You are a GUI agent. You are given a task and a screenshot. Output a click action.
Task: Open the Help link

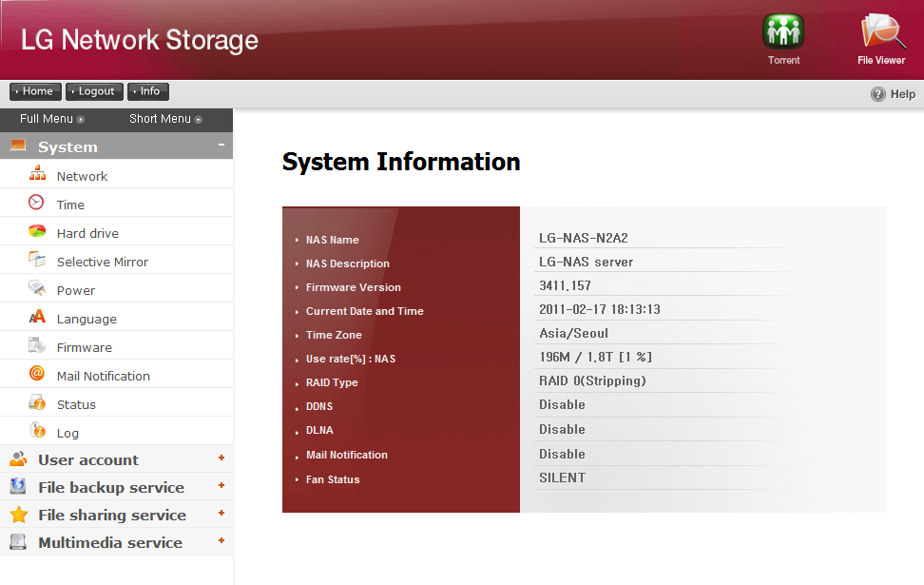tap(903, 94)
